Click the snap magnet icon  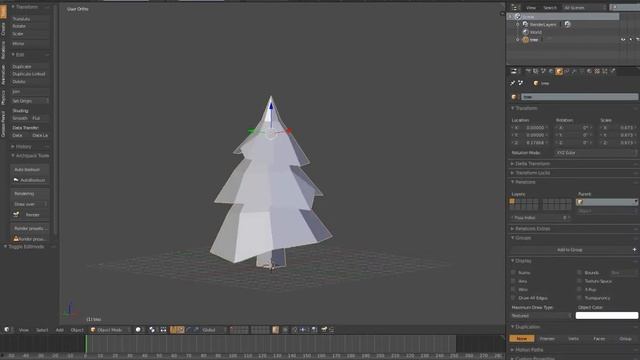pyautogui.click(x=295, y=330)
